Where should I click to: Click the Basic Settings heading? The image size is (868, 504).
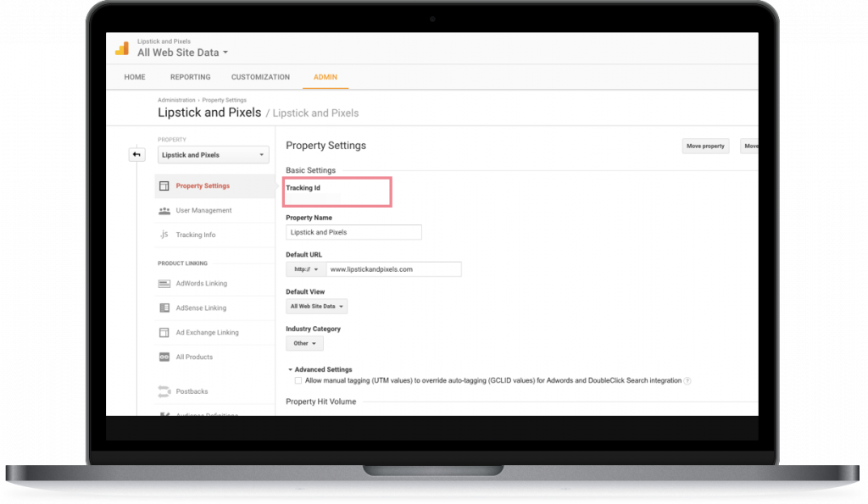(310, 170)
